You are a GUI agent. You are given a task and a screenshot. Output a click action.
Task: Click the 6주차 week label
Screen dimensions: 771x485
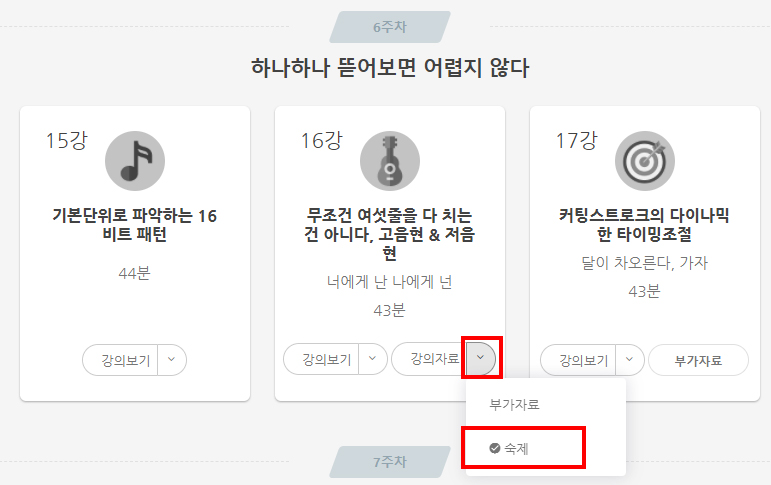pos(390,27)
